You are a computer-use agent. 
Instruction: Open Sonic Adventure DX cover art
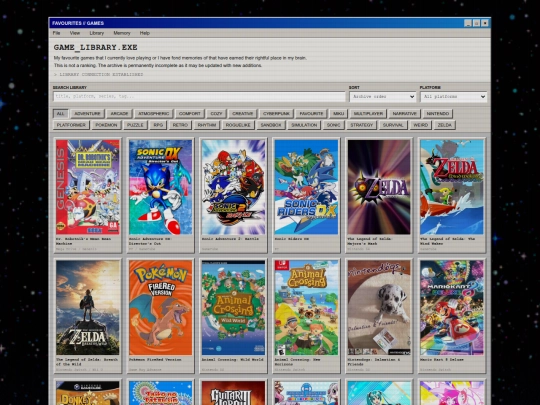(x=160, y=187)
